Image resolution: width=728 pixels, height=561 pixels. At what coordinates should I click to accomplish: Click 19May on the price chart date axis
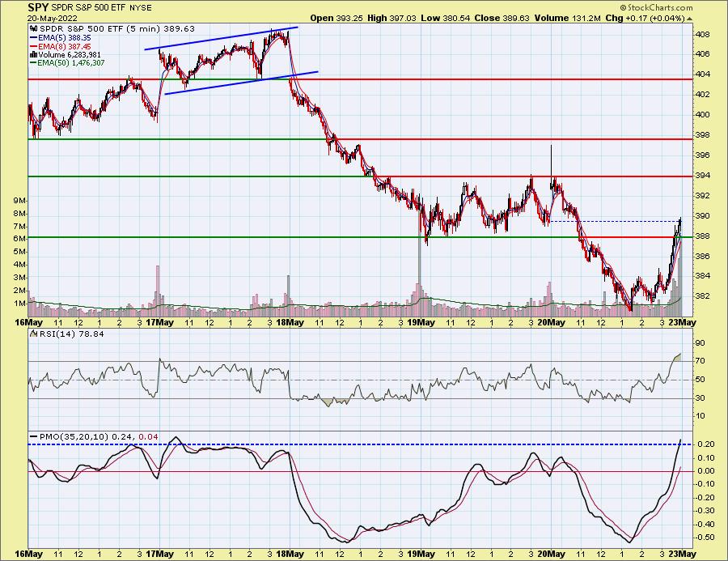[421, 322]
